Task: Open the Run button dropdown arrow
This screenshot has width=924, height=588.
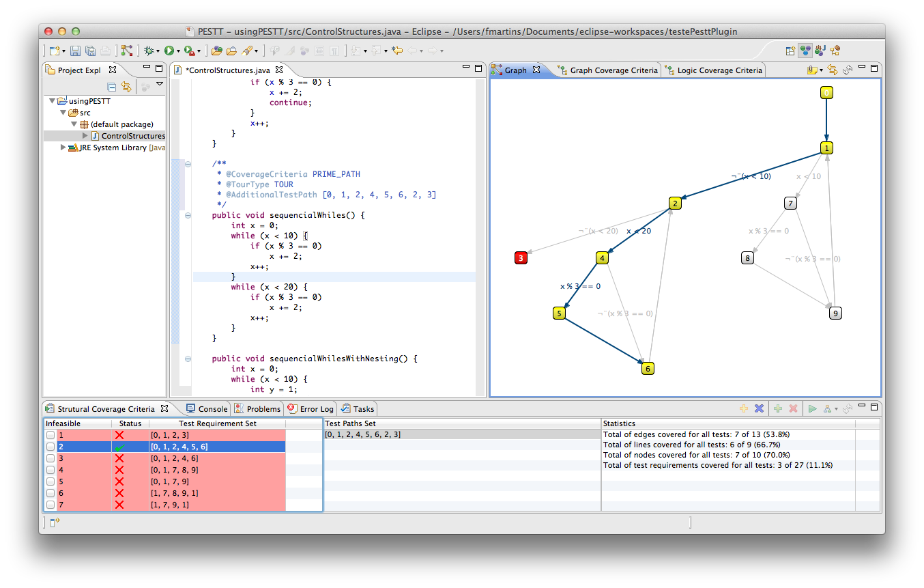Action: click(177, 51)
